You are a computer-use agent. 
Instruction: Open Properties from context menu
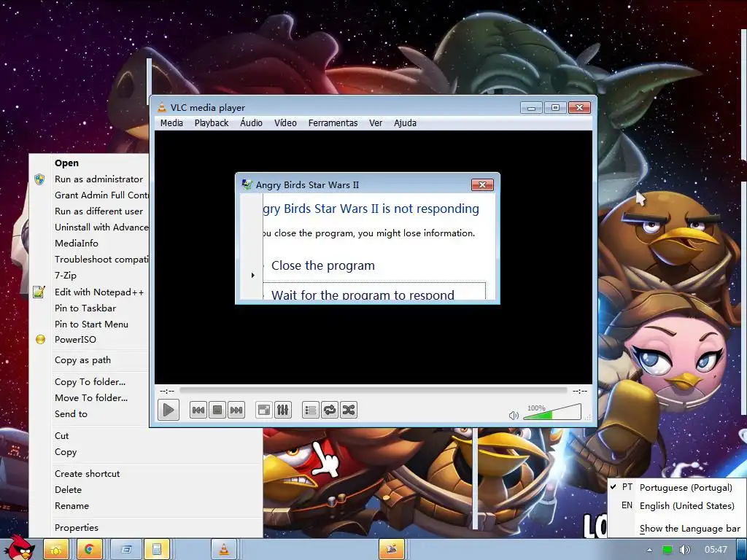point(76,528)
